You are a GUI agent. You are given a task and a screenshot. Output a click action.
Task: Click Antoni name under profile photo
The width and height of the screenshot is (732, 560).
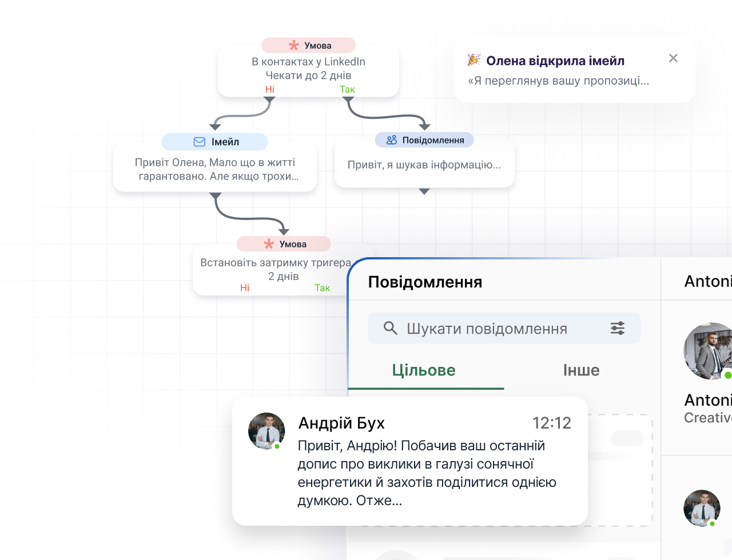click(708, 399)
